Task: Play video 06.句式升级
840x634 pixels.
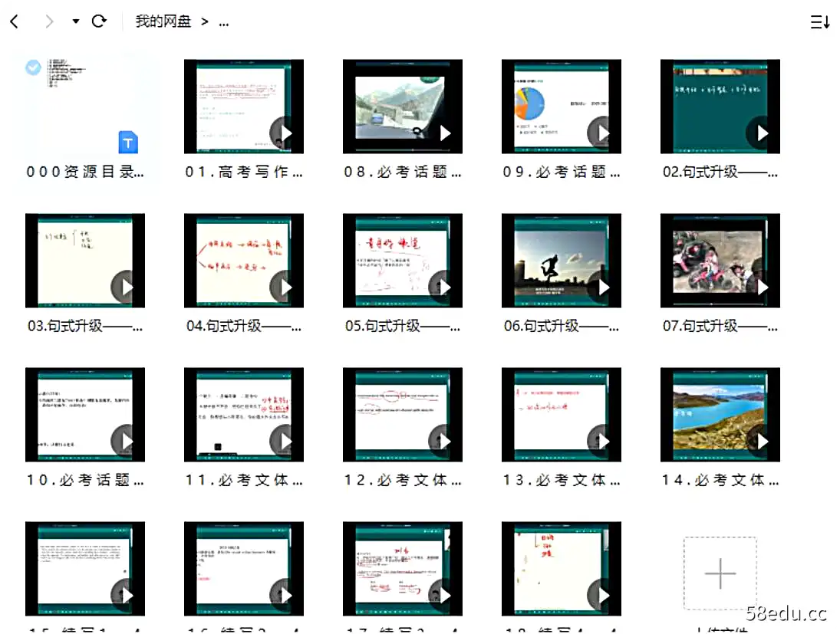Action: coord(562,261)
